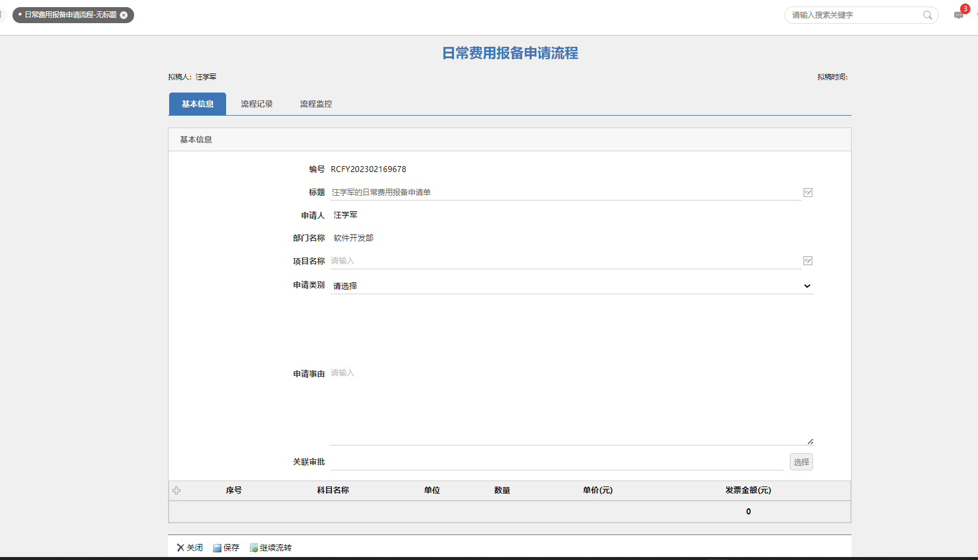The width and height of the screenshot is (978, 560).
Task: Switch to the 流程记录 tab
Action: click(256, 104)
